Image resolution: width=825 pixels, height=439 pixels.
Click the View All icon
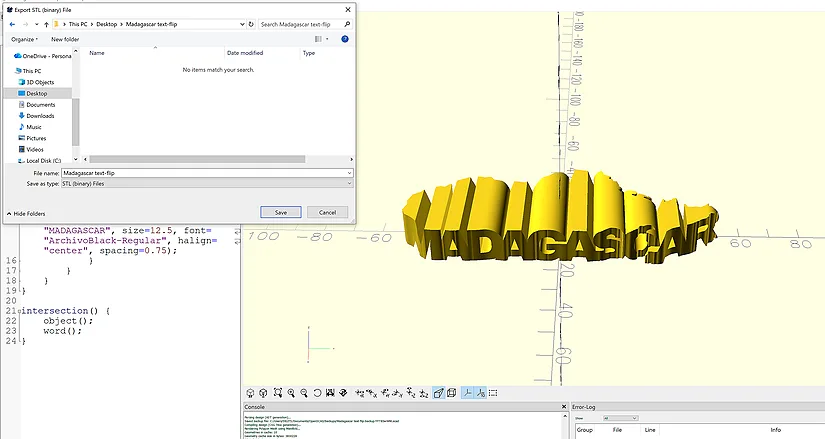click(x=278, y=393)
